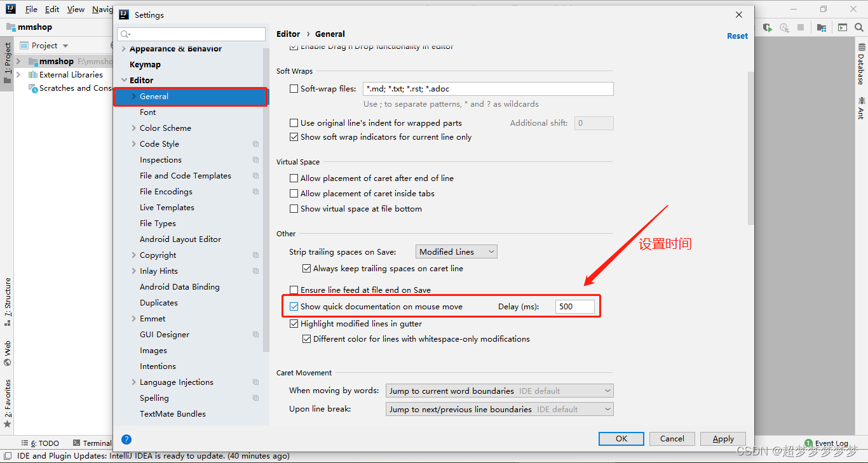The height and width of the screenshot is (463, 868).
Task: Click the OK button
Action: coord(621,439)
